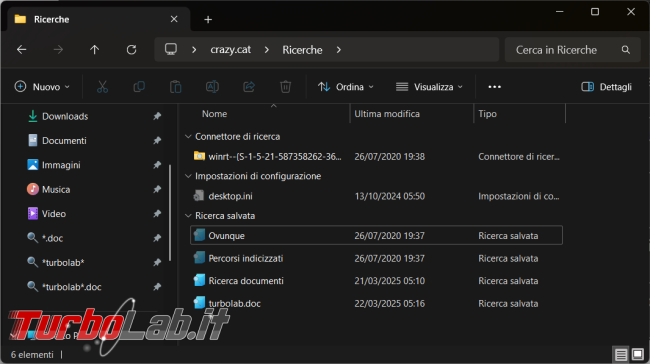Click the Share icon in toolbar
This screenshot has width=650, height=364.
249,87
